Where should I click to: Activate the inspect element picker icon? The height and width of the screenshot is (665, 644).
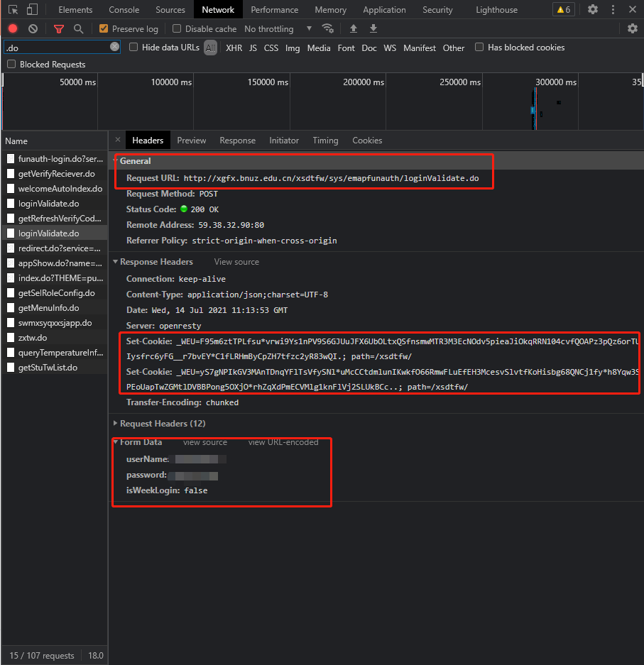pos(13,9)
